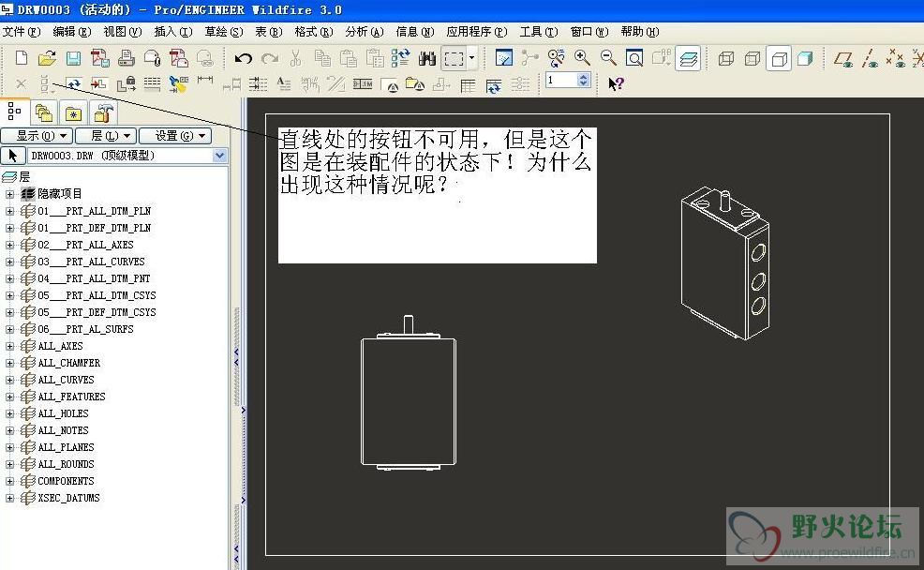Select the isometric view in the drawing
This screenshot has width=924, height=570.
click(724, 262)
